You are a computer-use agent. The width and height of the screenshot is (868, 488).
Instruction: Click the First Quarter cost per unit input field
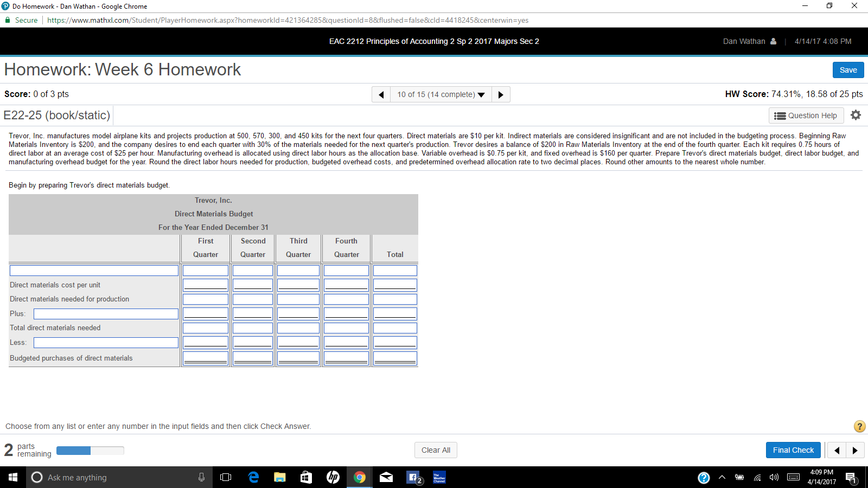click(205, 284)
